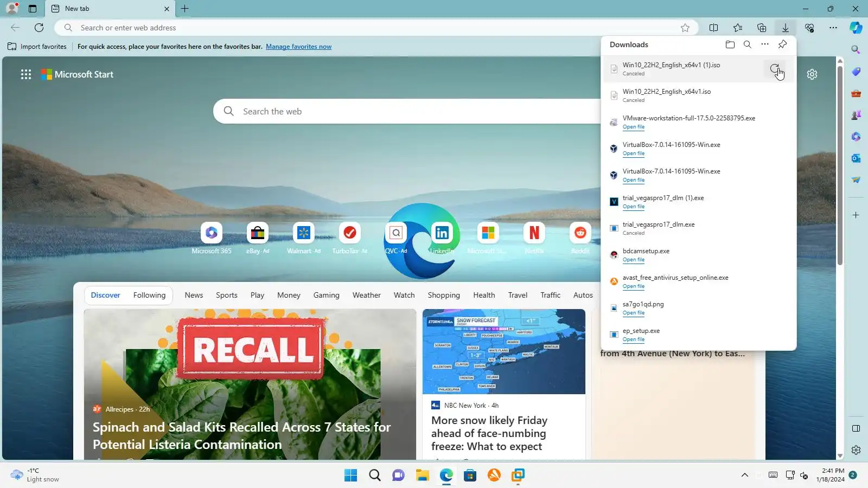The image size is (868, 488).
Task: Open Favorites star-list icon in toolbar
Action: [x=738, y=28]
